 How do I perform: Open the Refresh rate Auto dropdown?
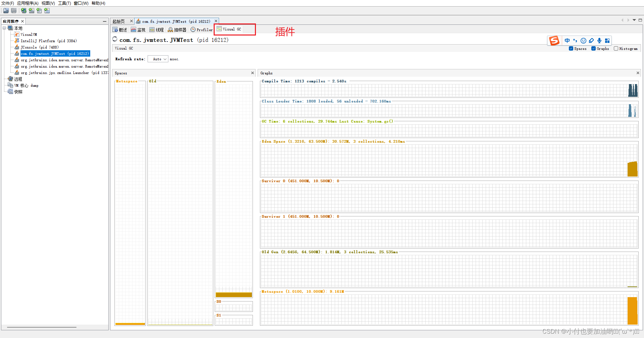[158, 59]
